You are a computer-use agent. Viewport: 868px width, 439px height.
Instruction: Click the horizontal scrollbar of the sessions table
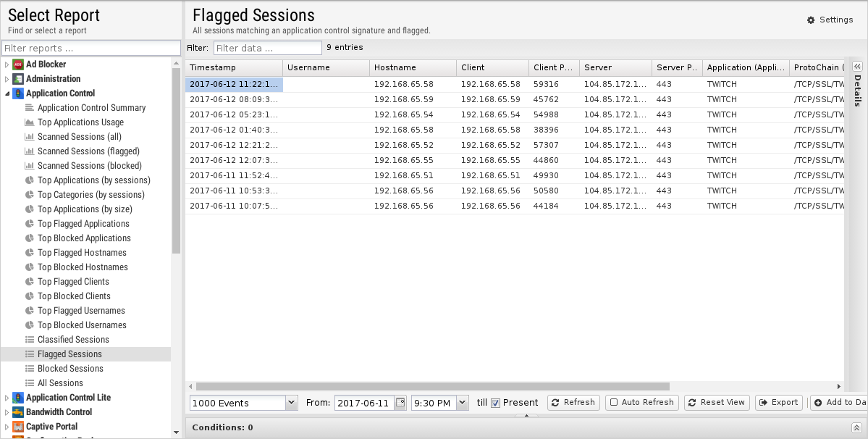pyautogui.click(x=432, y=386)
